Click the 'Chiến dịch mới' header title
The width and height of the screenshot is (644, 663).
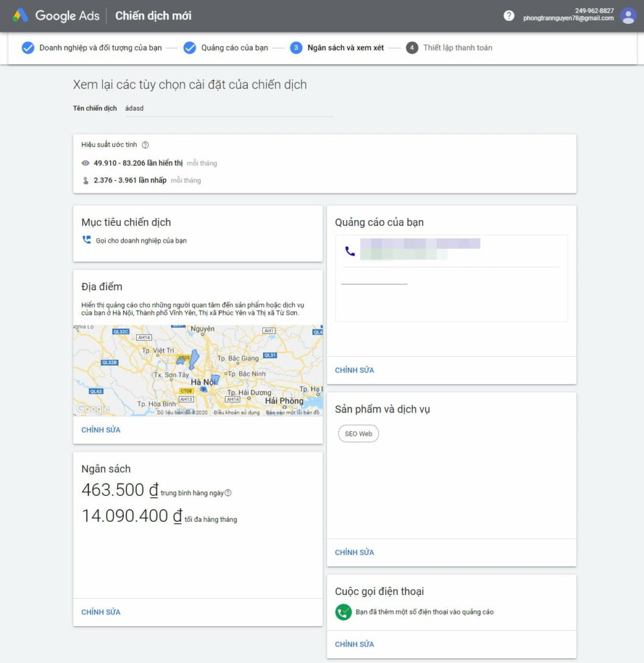153,16
